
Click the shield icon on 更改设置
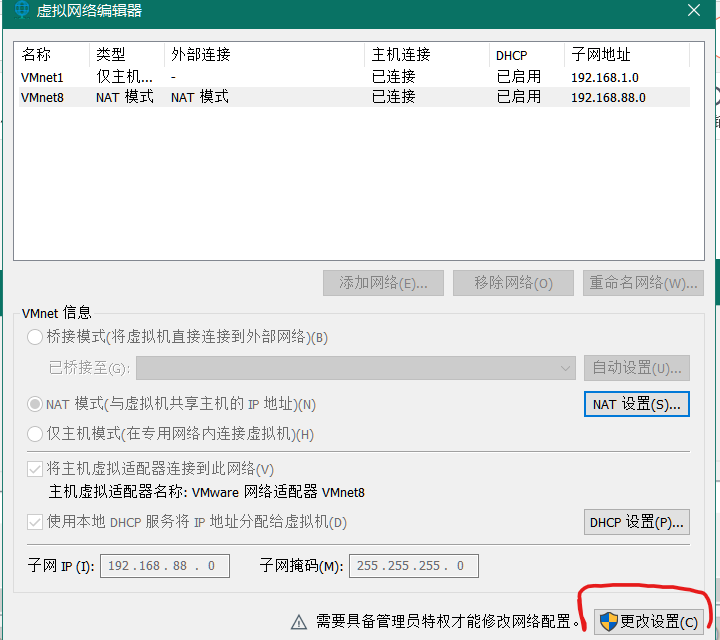coord(609,622)
